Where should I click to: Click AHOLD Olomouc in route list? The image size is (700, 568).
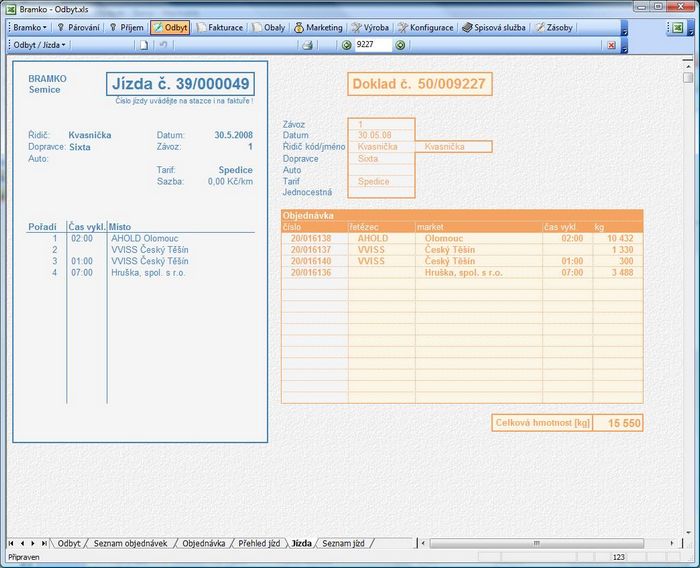point(145,238)
